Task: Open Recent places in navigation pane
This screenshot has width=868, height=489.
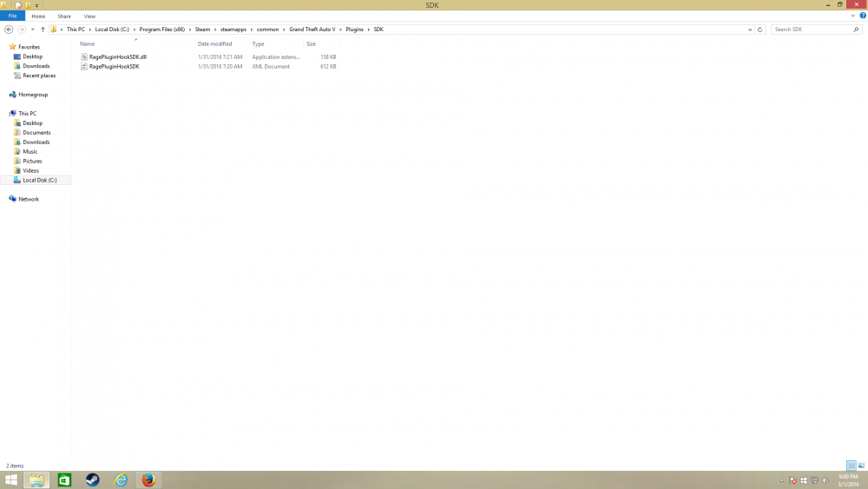Action: (39, 76)
